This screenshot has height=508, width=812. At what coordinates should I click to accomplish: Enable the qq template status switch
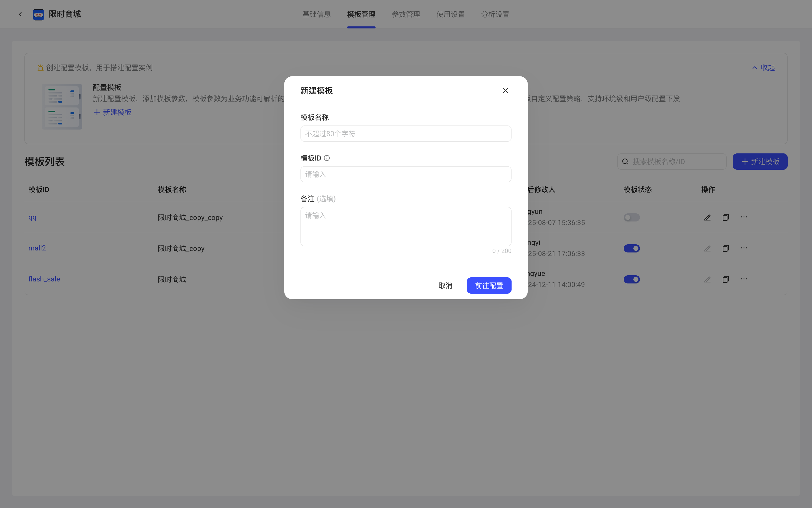point(632,217)
